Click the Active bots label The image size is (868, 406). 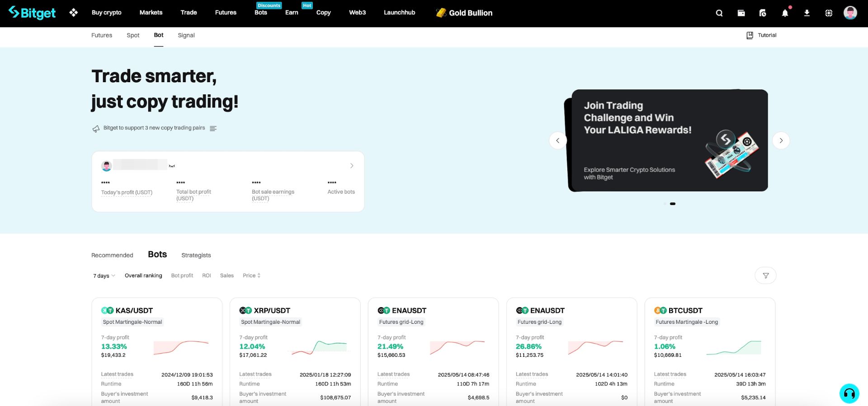click(341, 192)
